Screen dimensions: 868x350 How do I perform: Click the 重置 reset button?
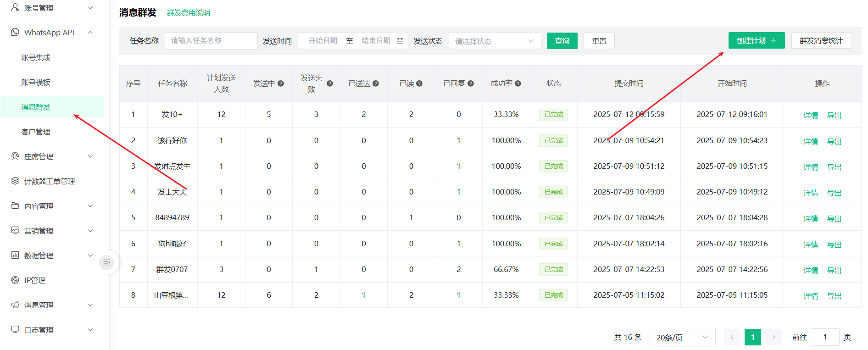click(599, 41)
